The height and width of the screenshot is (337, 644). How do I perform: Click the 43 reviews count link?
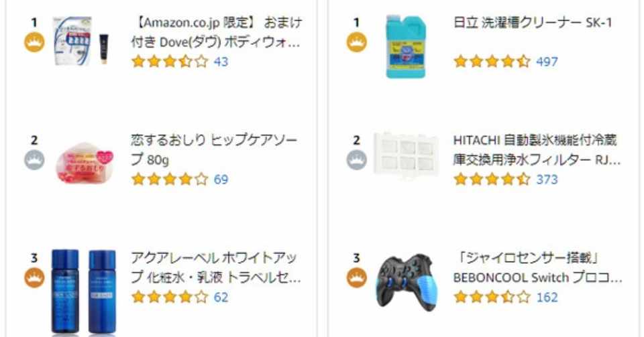click(x=221, y=62)
